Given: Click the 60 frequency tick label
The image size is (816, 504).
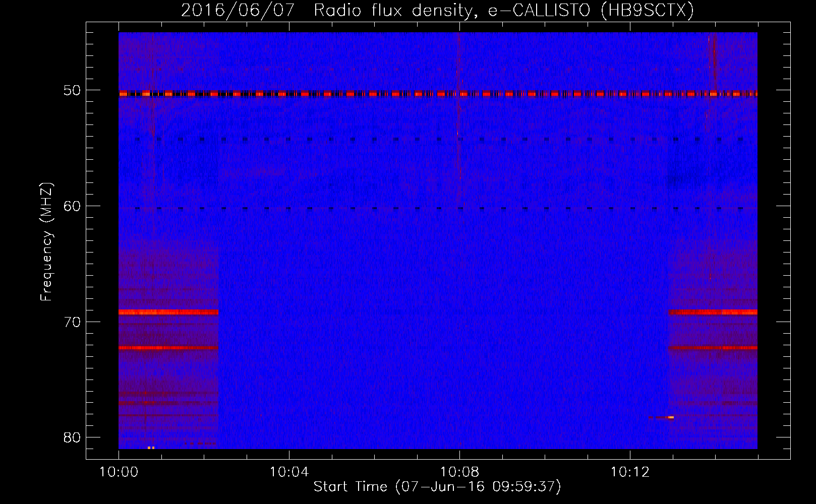Looking at the screenshot, I should 73,206.
